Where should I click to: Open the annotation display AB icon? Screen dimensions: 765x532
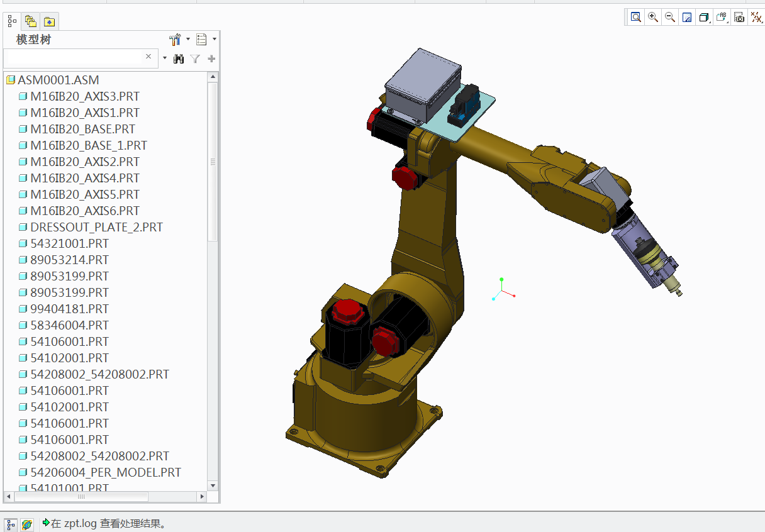click(722, 18)
